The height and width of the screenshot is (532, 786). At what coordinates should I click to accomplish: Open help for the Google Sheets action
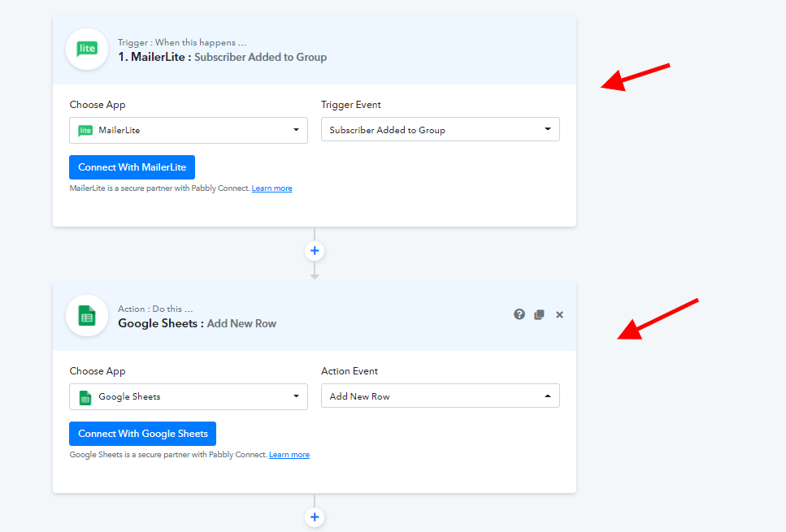coord(519,314)
